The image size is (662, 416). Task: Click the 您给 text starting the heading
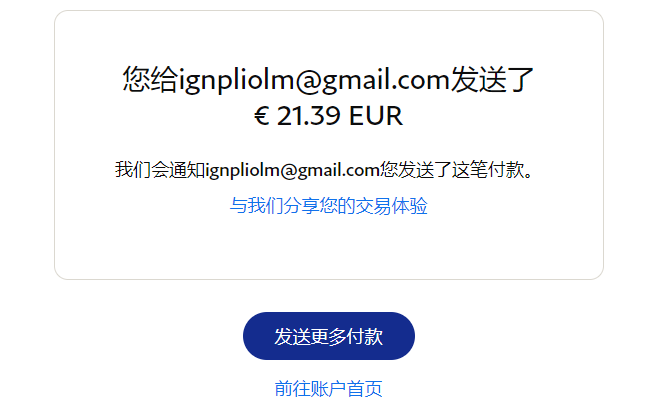coord(150,80)
